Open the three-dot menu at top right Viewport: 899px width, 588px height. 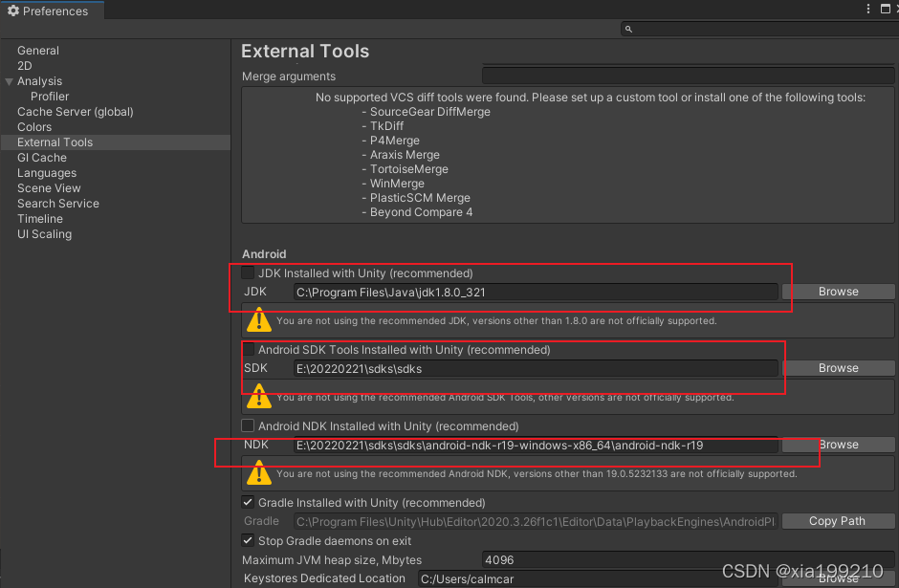tap(866, 9)
